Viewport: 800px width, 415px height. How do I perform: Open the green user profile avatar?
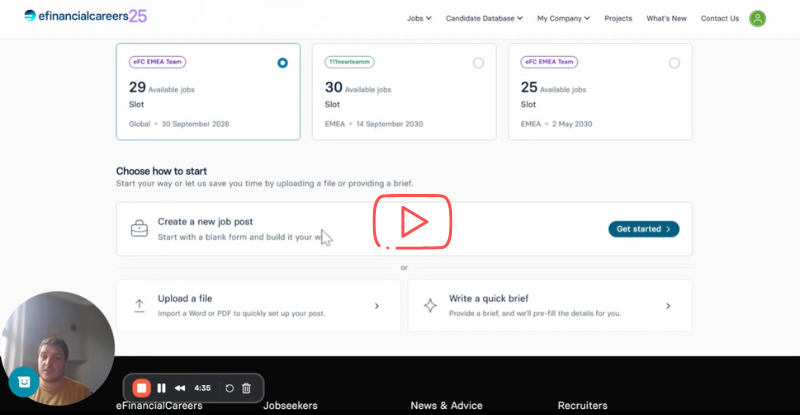click(x=758, y=18)
